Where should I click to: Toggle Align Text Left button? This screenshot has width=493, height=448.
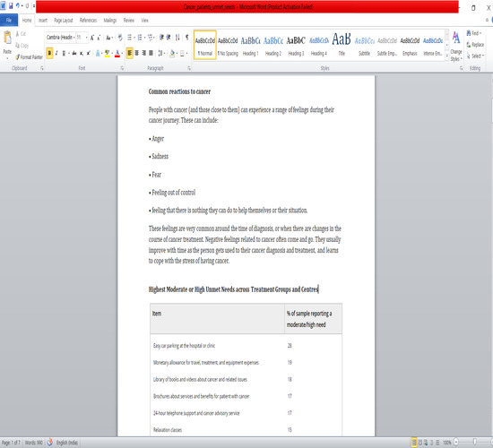pyautogui.click(x=130, y=53)
